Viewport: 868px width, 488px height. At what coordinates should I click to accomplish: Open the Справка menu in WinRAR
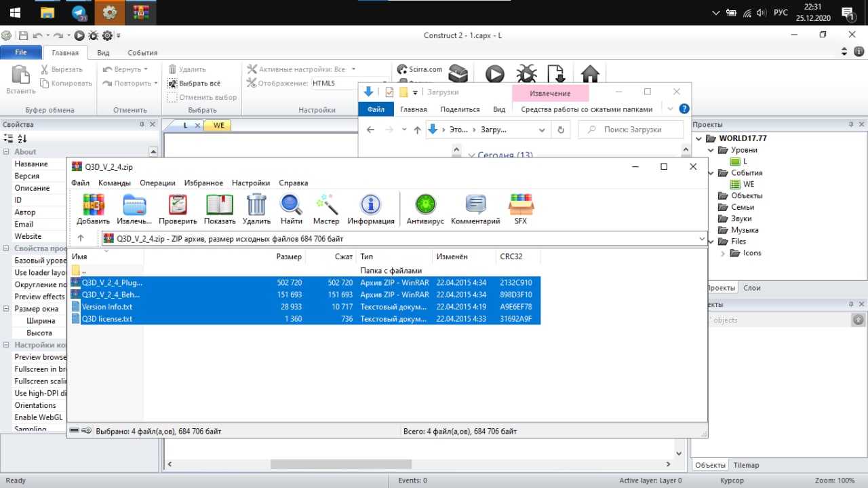click(293, 183)
